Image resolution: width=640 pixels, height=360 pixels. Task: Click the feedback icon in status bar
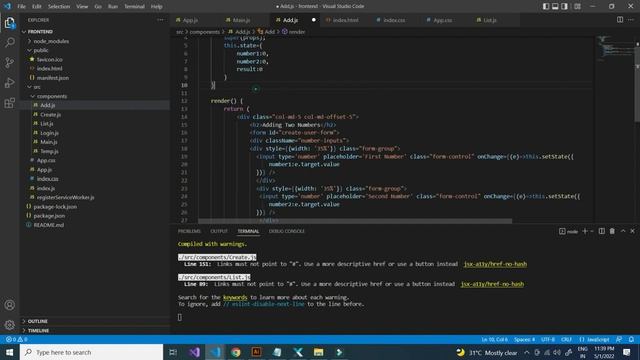coord(619,339)
